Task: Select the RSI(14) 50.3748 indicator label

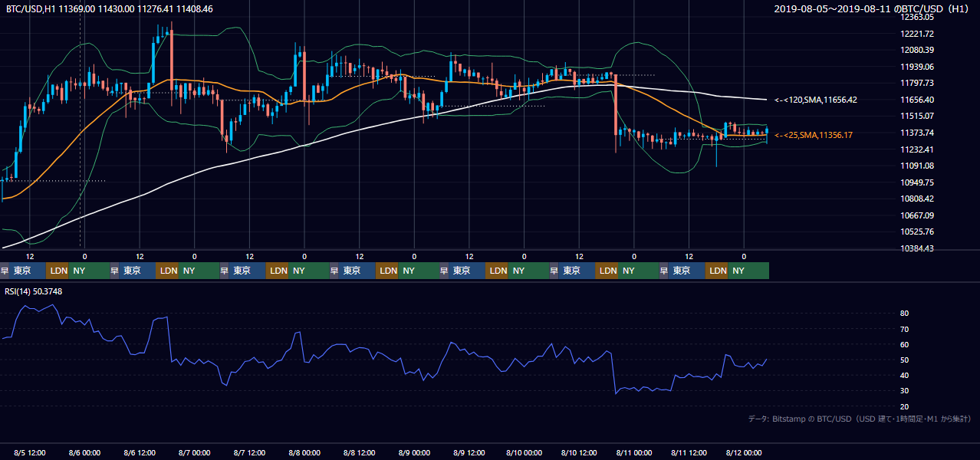Action: [x=35, y=291]
